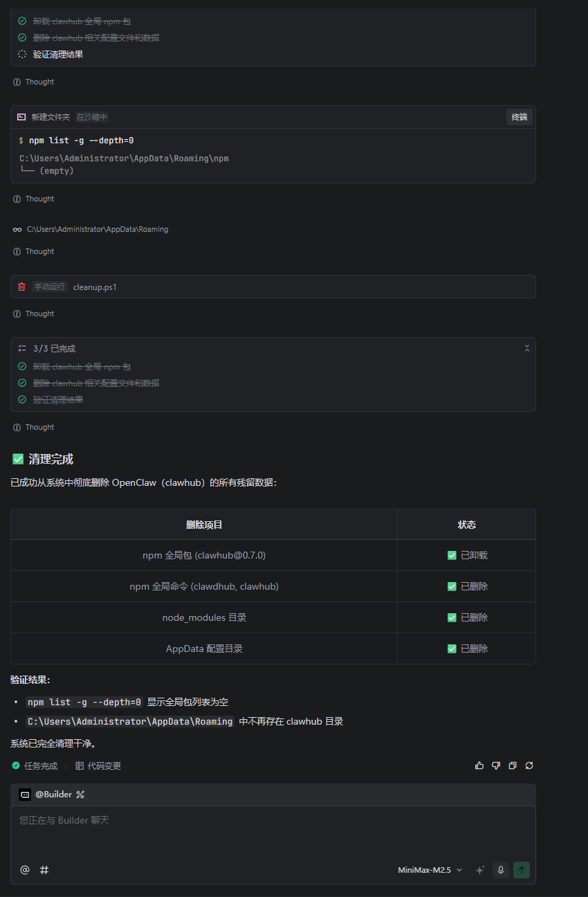Click the # context icon in chat input
Image resolution: width=588 pixels, height=897 pixels.
coord(44,869)
